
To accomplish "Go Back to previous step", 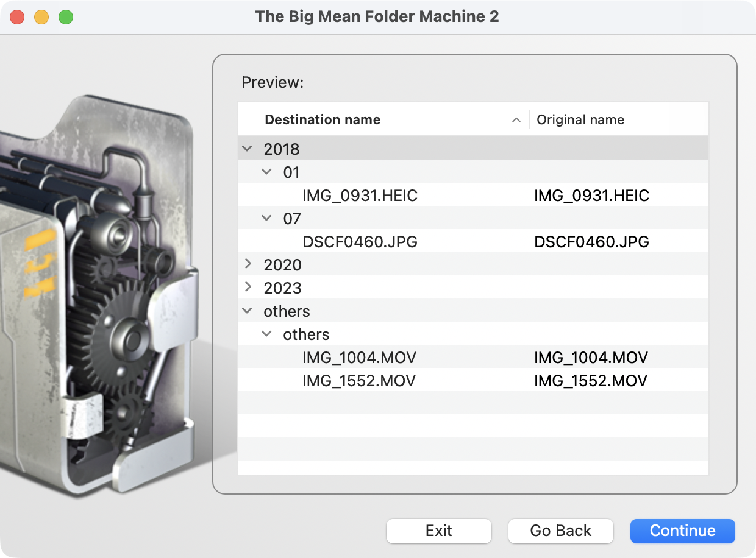I will [x=561, y=531].
